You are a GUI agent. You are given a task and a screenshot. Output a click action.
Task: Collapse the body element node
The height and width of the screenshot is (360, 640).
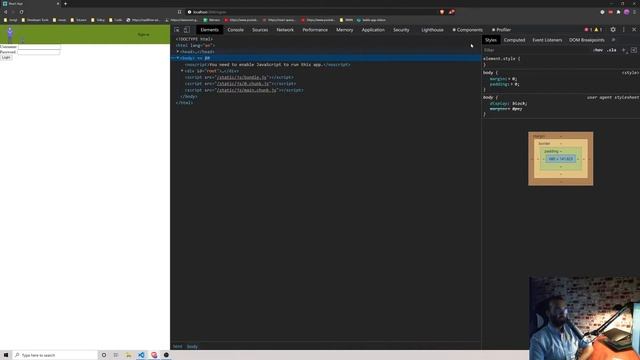click(178, 58)
